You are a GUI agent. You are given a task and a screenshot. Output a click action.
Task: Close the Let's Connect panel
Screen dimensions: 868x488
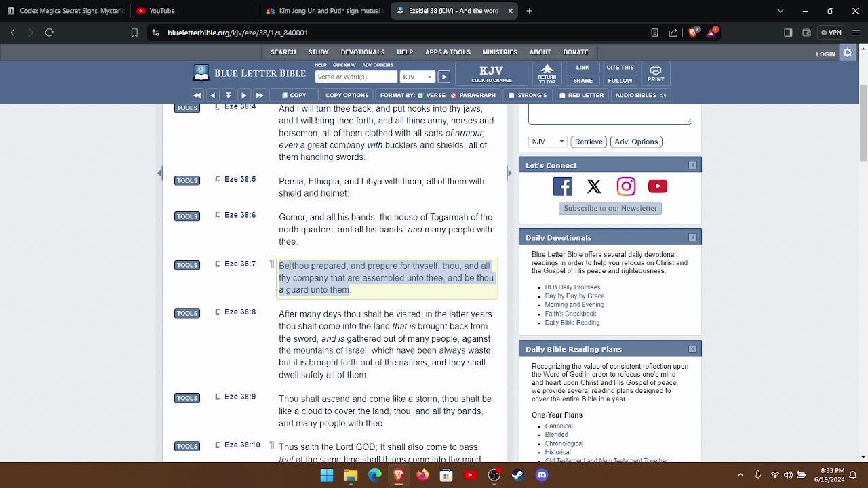click(692, 165)
